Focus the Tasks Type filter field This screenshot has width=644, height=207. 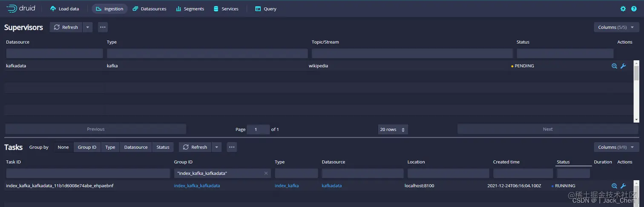click(x=296, y=173)
